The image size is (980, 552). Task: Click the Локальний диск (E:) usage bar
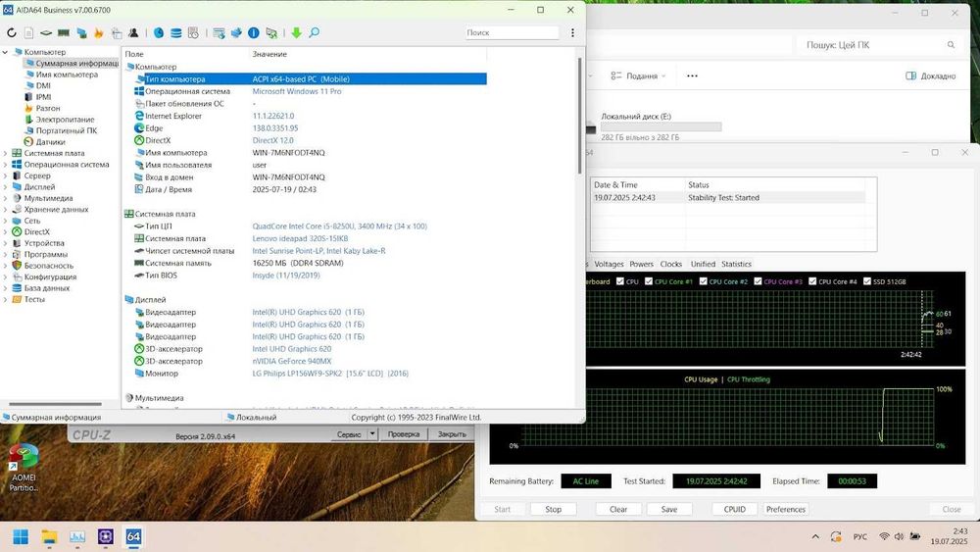click(661, 126)
